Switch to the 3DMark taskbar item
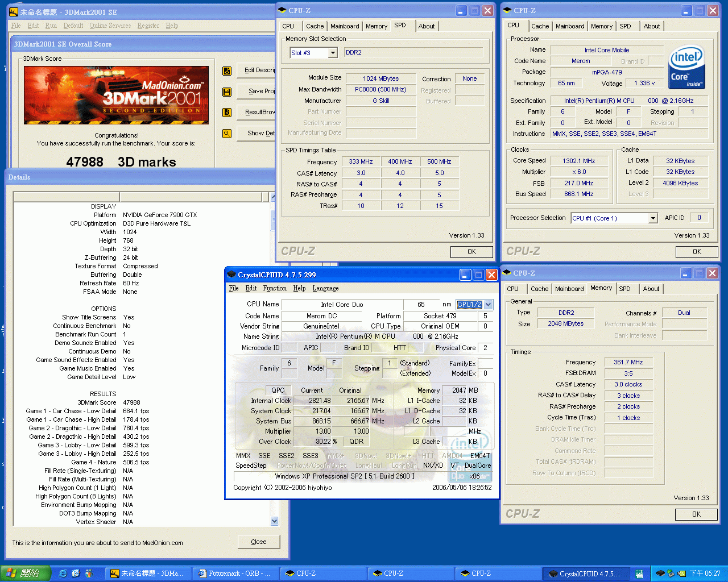Viewport: 728px width, 582px height. 147,573
